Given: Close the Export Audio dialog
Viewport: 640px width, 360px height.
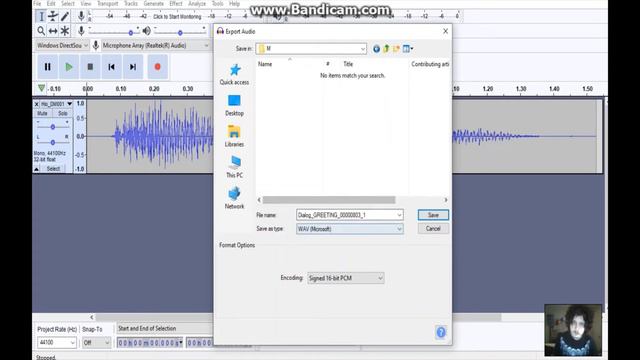Looking at the screenshot, I should pos(445,31).
